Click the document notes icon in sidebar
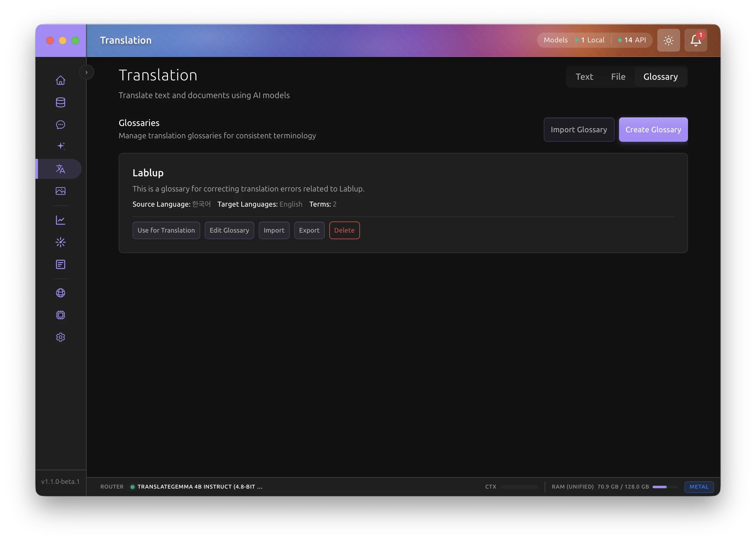This screenshot has width=756, height=543. point(60,265)
